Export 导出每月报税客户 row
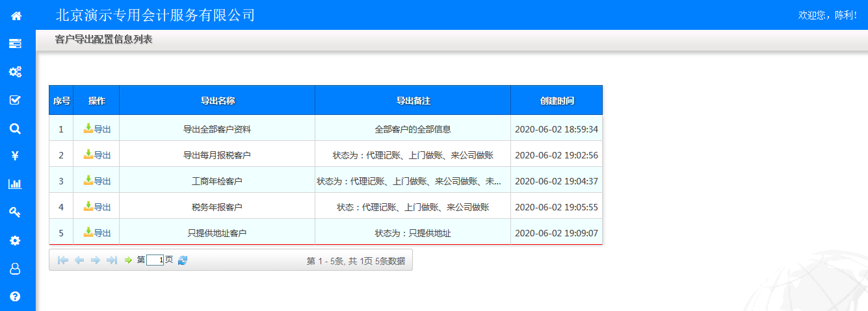868x311 pixels. pyautogui.click(x=97, y=155)
